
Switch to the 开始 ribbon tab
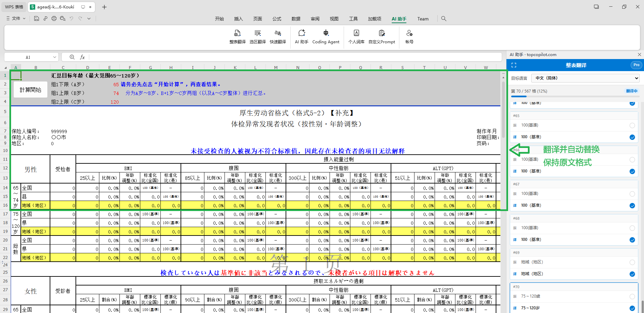pyautogui.click(x=219, y=19)
